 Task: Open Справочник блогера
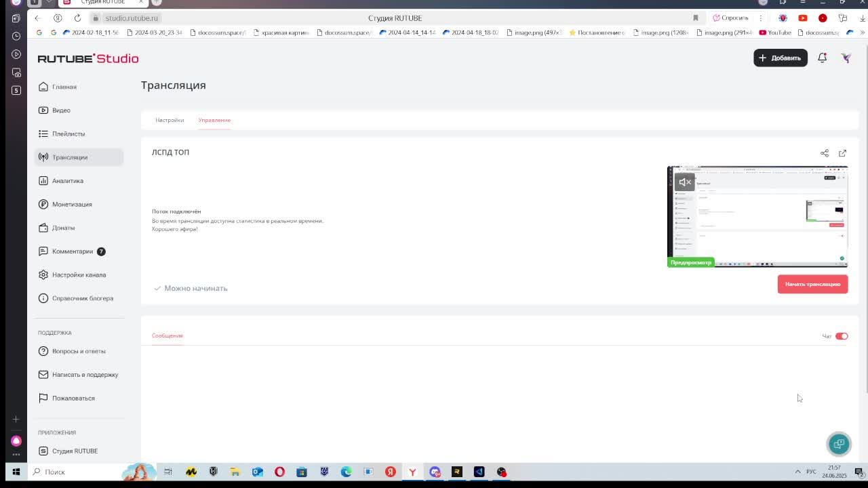pos(76,298)
